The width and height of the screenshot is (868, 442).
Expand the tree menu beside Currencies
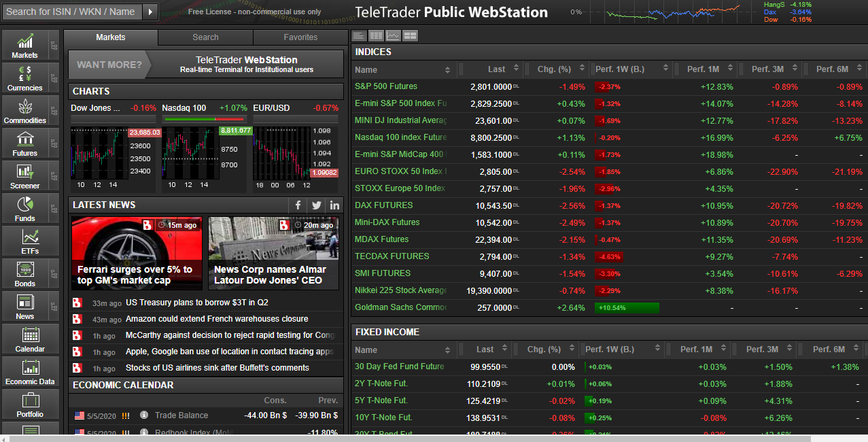point(54,78)
